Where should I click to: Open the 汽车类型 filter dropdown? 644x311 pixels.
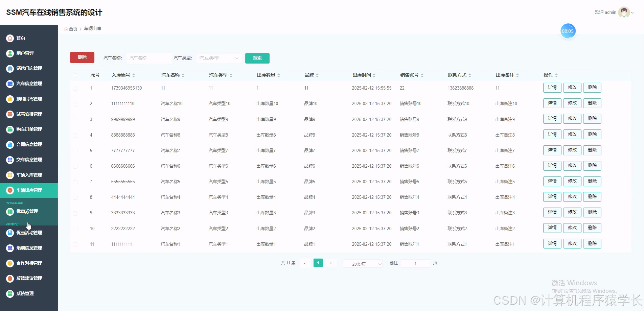219,58
